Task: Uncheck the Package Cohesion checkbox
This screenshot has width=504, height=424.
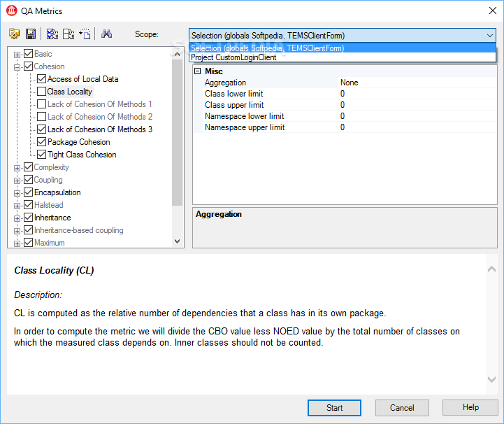Action: click(x=41, y=142)
